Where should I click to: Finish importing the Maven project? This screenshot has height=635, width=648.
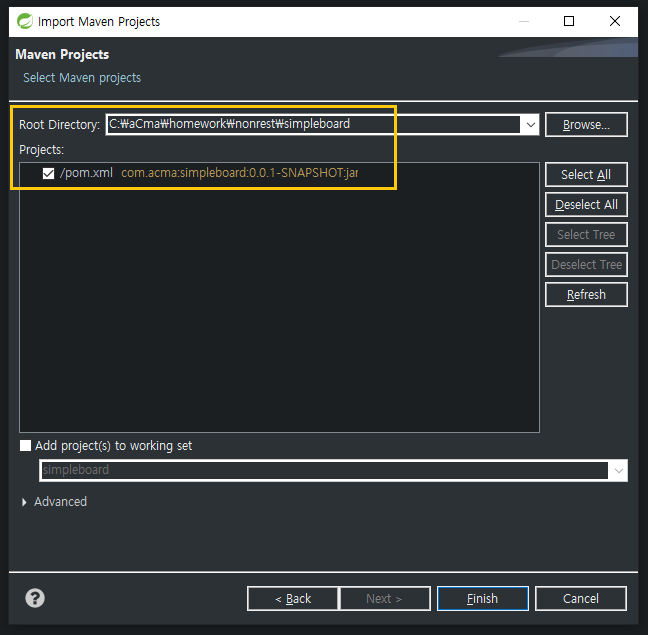click(x=483, y=598)
